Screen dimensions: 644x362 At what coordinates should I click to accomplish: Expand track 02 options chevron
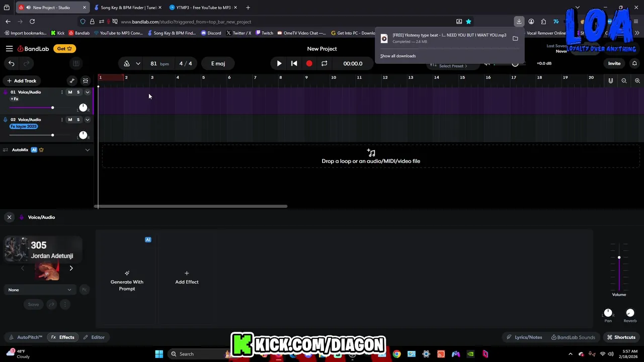[87, 120]
